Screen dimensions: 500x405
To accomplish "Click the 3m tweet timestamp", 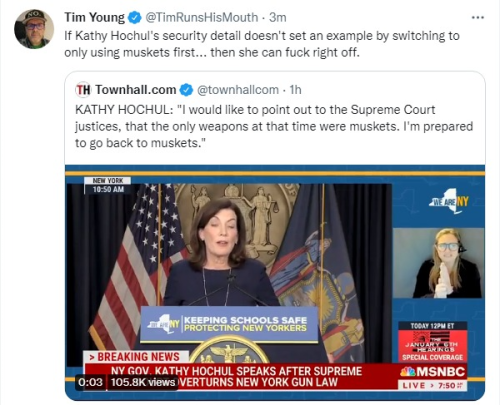I will tap(277, 17).
